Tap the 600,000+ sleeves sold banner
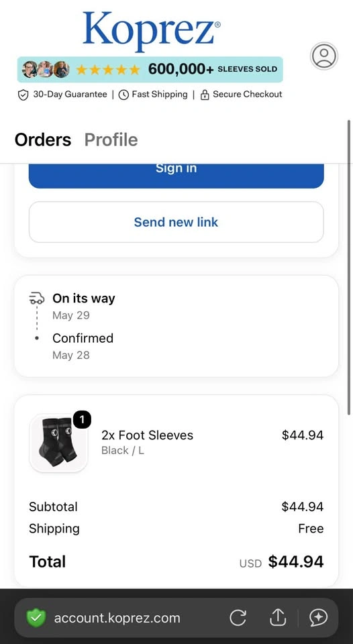Viewport: 353px width, 644px height. [150, 69]
